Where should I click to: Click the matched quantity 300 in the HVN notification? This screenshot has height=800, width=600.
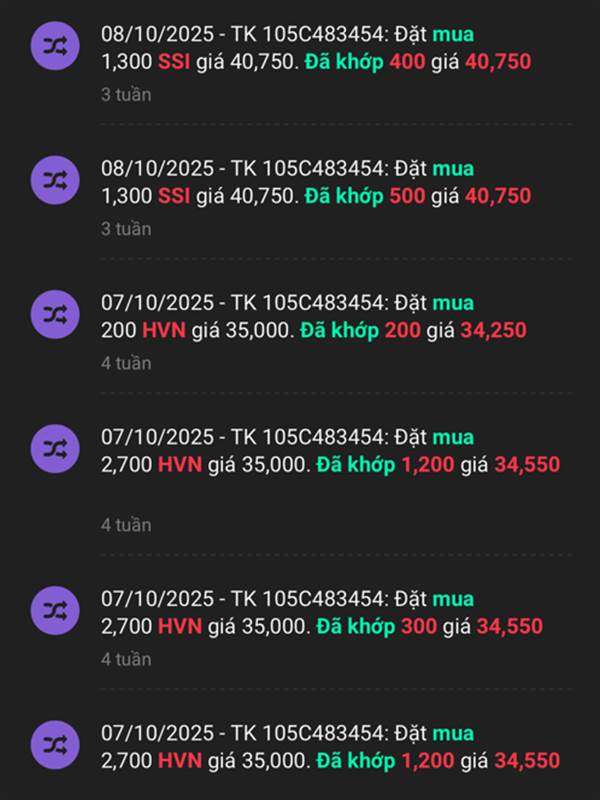point(418,627)
